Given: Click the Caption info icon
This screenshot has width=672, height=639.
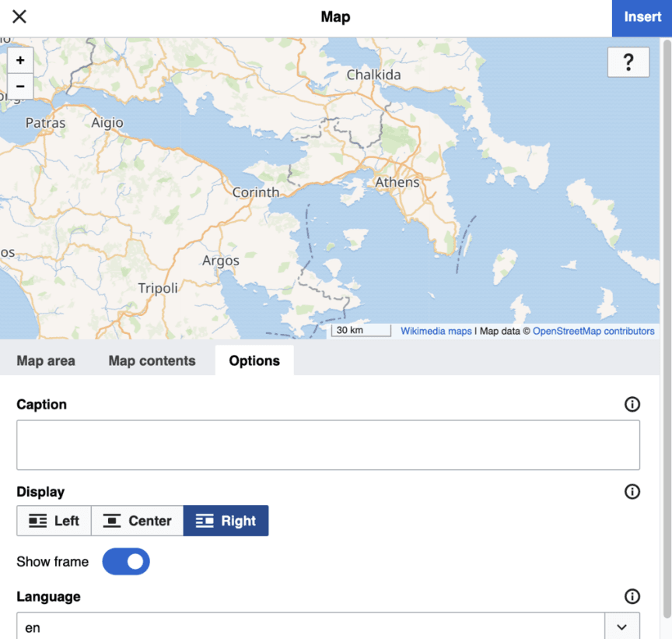Looking at the screenshot, I should (x=632, y=404).
